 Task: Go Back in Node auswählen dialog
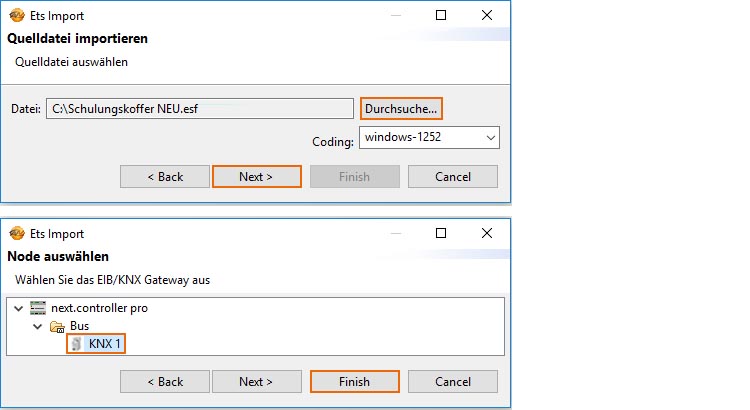coord(165,382)
